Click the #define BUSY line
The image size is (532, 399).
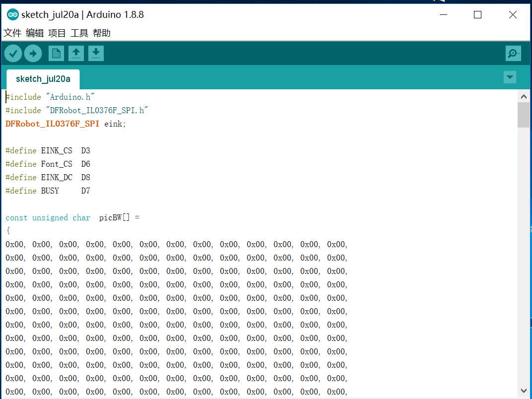48,191
